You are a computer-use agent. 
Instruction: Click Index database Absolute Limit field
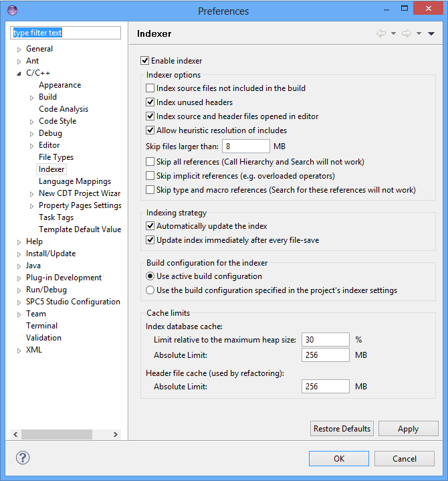326,355
